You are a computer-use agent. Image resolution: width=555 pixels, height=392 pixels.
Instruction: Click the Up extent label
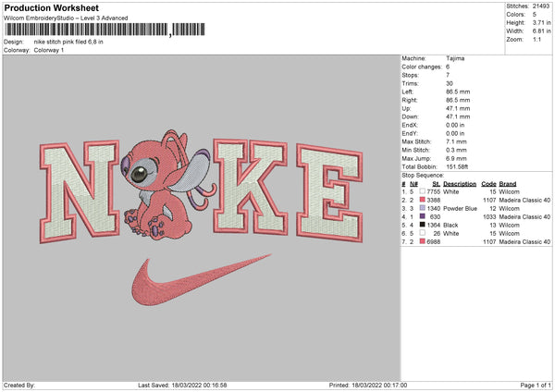coord(406,108)
